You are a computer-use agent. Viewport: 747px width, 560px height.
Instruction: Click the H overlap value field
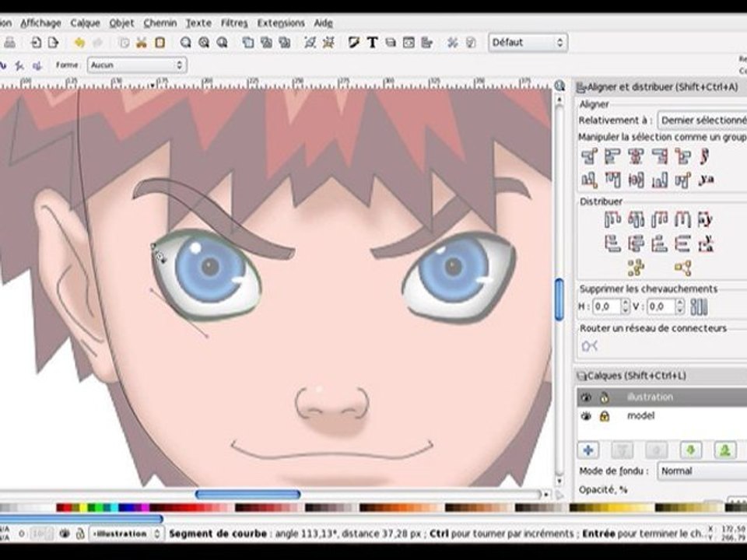pos(606,306)
